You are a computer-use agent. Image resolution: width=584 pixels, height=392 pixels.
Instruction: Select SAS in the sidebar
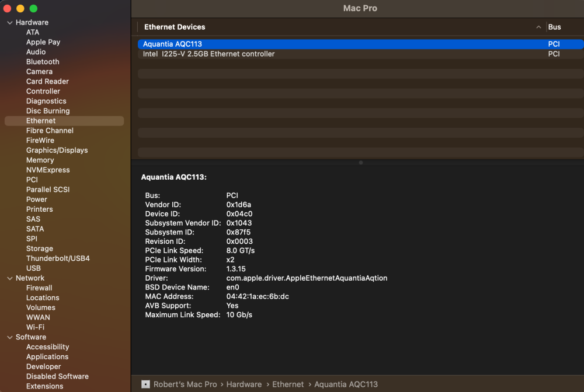(33, 219)
